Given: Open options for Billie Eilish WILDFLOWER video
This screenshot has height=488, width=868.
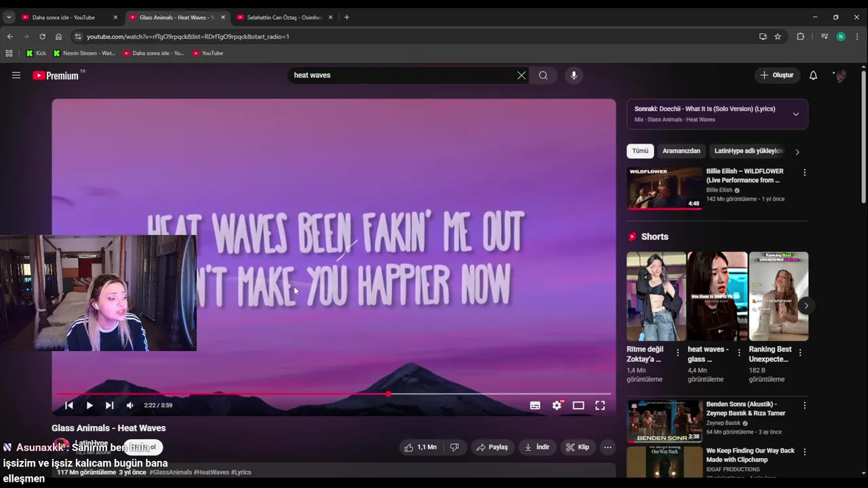Looking at the screenshot, I should (805, 173).
